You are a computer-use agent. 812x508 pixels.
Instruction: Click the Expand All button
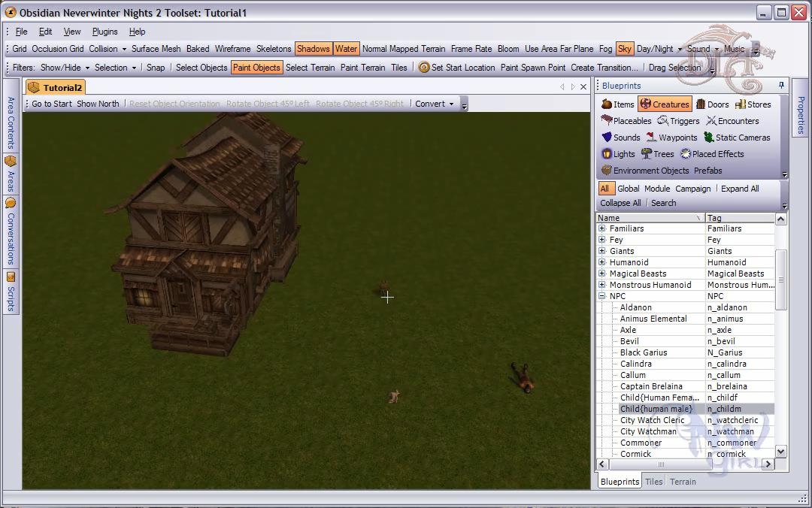point(740,189)
